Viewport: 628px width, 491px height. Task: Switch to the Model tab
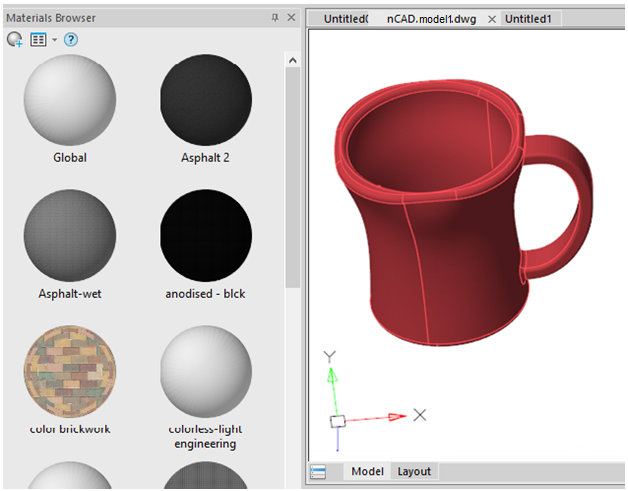[x=367, y=471]
